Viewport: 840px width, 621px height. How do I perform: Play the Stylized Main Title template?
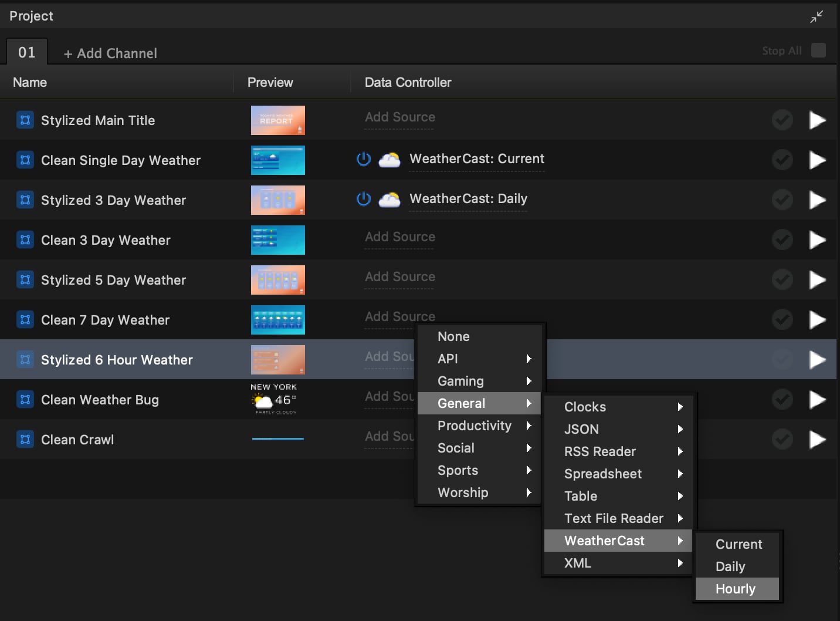[x=817, y=120]
